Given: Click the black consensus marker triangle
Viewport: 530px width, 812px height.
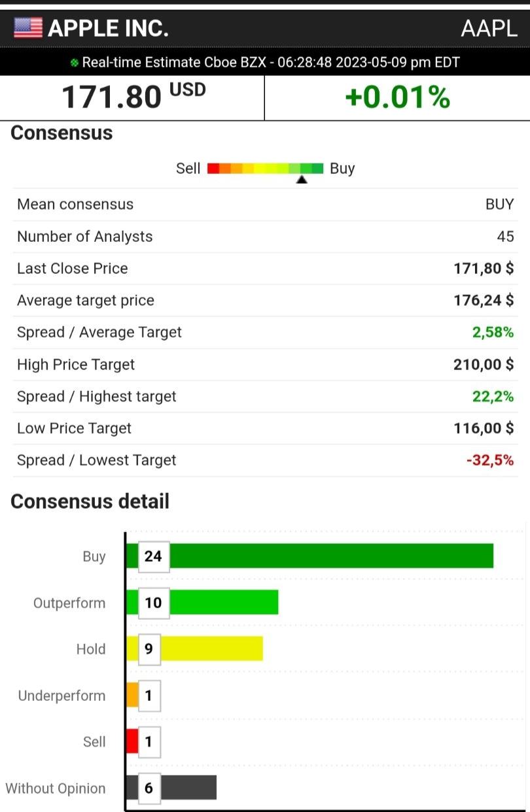Looking at the screenshot, I should 302,179.
